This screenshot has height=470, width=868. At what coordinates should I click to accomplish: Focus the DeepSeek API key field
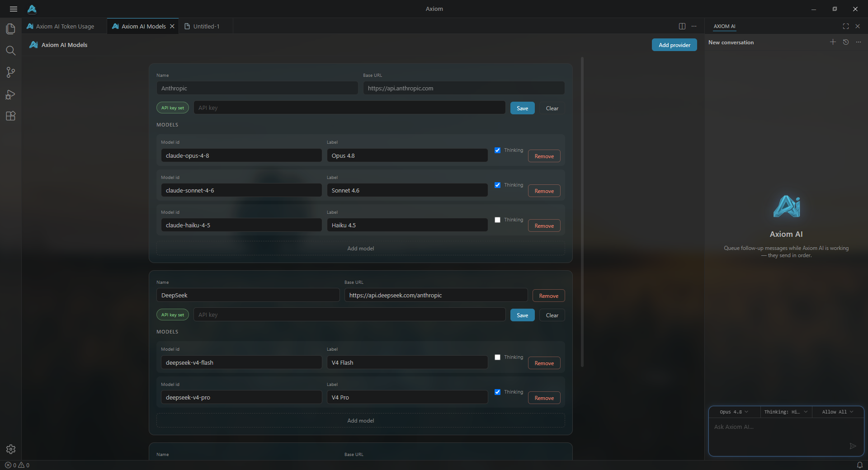click(x=349, y=315)
